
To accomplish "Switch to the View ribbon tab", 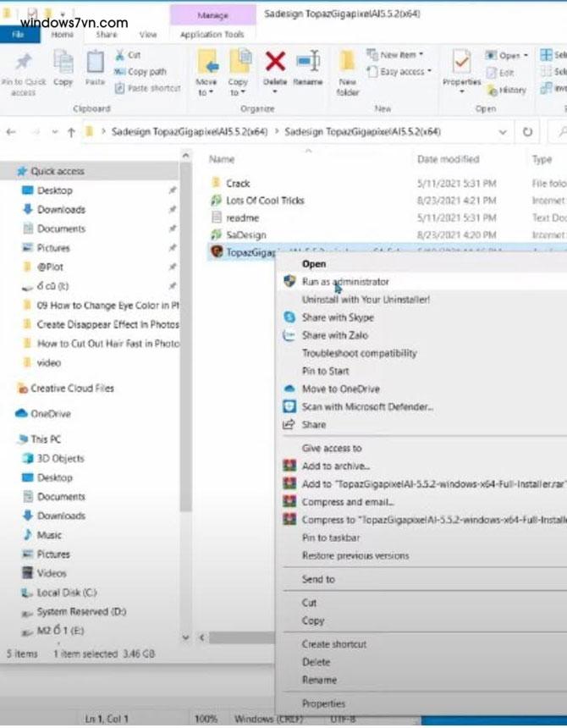I will (148, 35).
